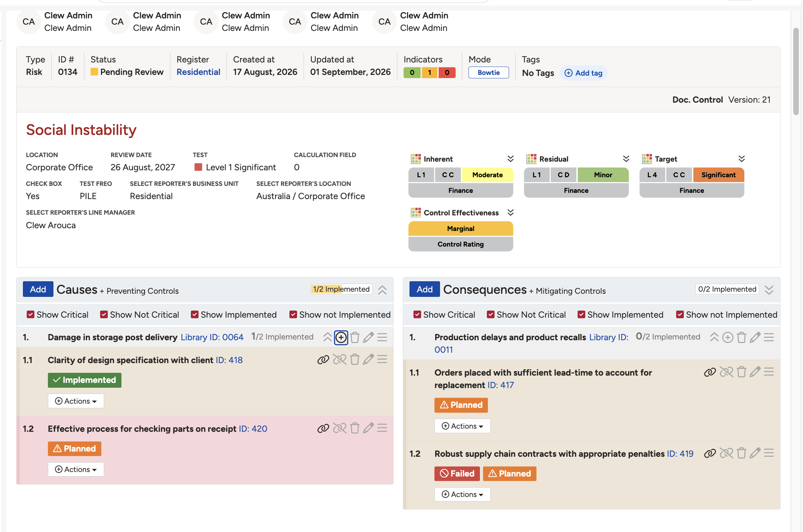Click the Significant target rating cell
The height and width of the screenshot is (532, 803).
(x=718, y=175)
